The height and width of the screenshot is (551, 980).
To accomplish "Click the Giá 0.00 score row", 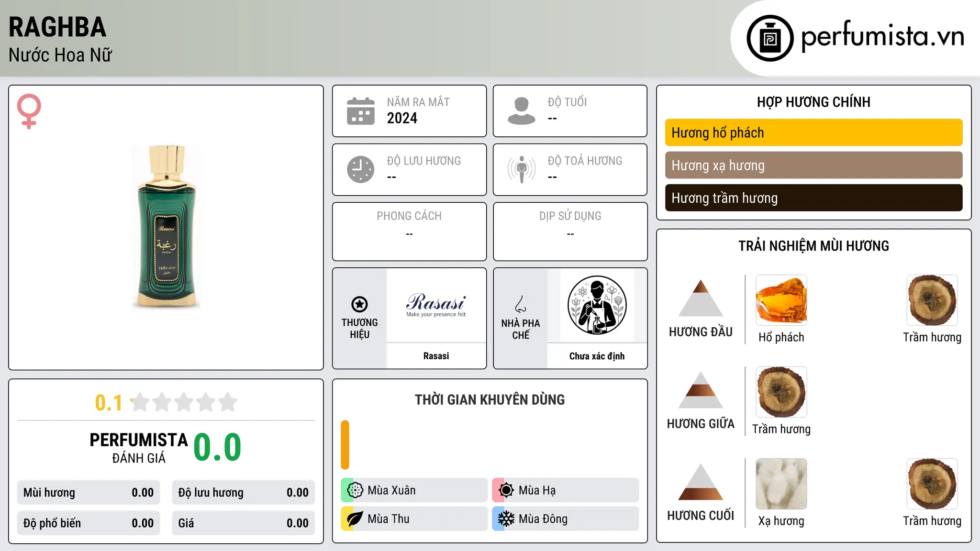I will tap(243, 523).
